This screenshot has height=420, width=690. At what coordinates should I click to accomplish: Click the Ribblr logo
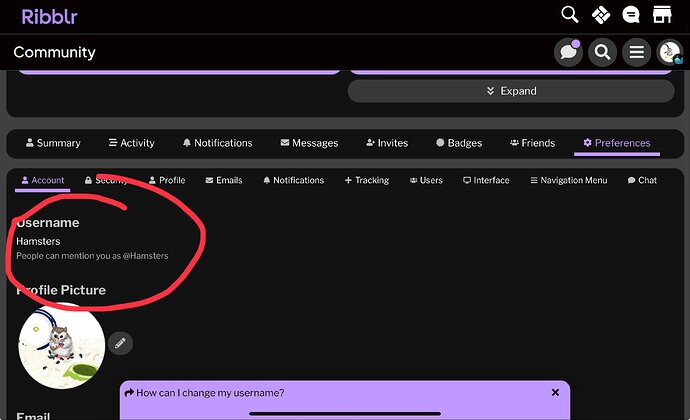[x=49, y=16]
